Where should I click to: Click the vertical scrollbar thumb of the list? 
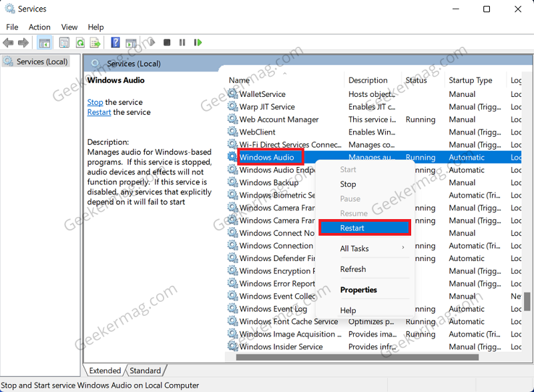pos(527,302)
